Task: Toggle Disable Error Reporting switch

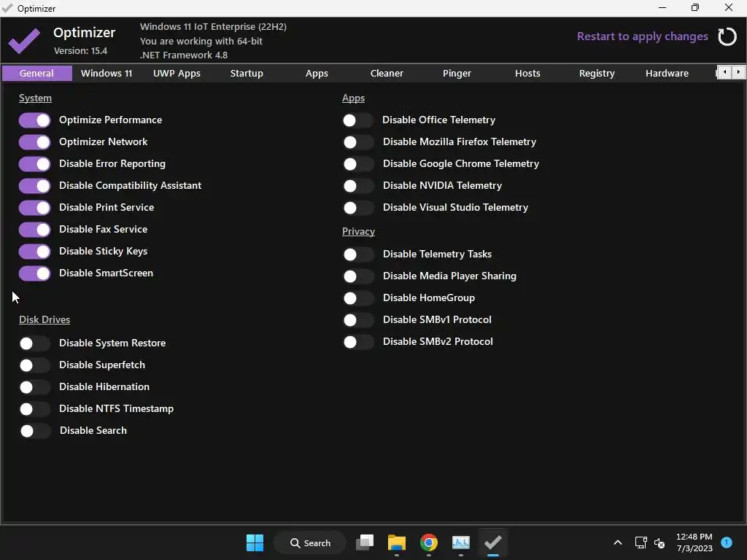Action: click(x=35, y=164)
